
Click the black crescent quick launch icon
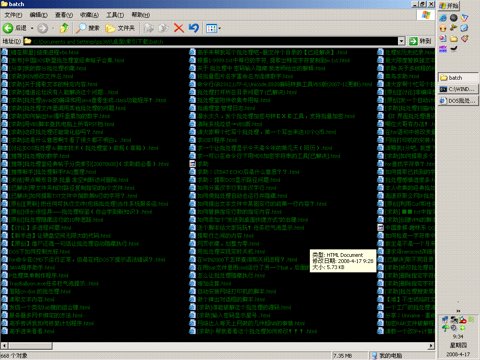click(x=454, y=49)
